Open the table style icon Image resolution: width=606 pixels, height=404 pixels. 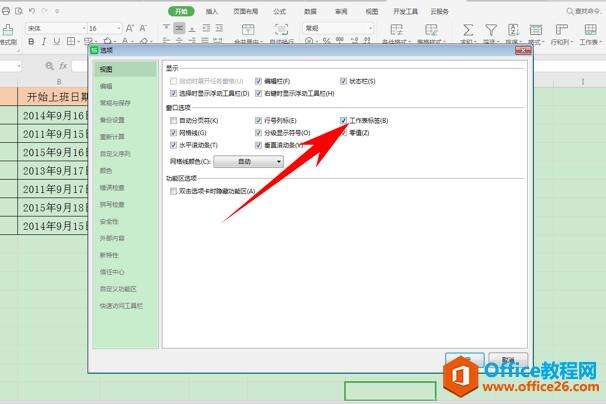(x=431, y=29)
